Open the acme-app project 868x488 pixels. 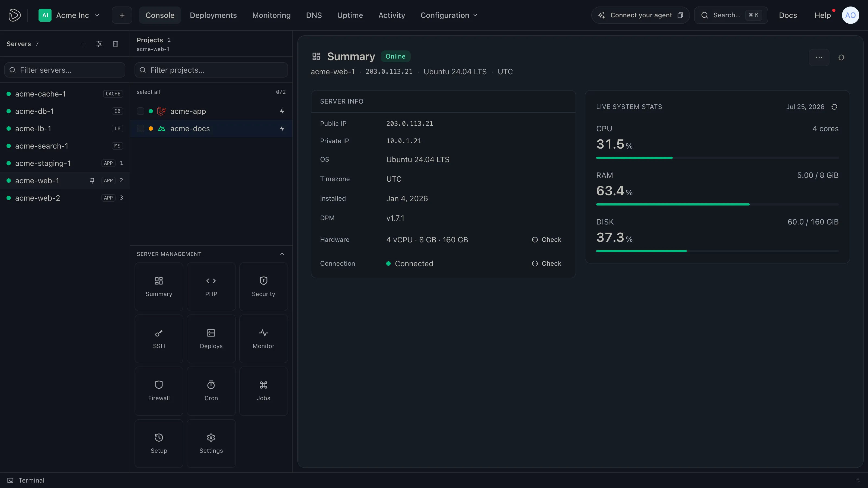pos(188,111)
